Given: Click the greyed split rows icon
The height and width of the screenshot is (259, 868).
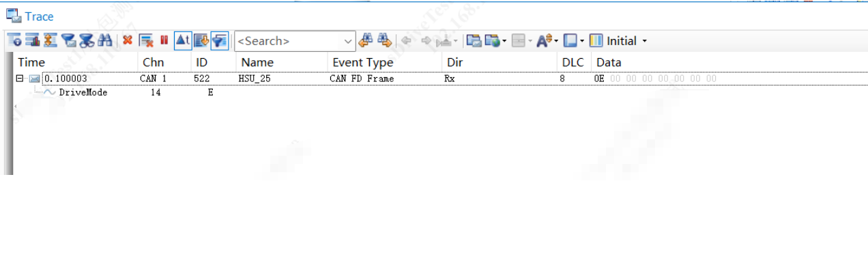Looking at the screenshot, I should [519, 41].
